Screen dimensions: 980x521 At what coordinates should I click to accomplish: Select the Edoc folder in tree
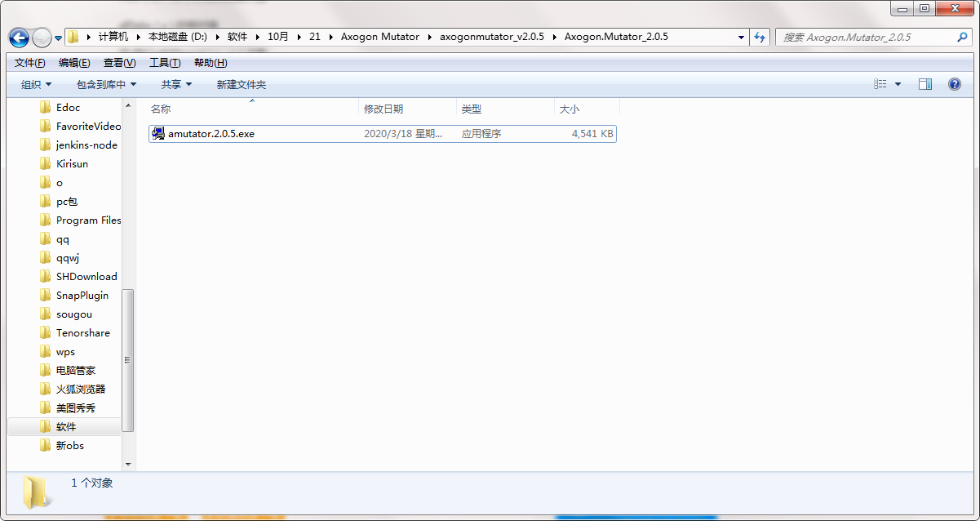click(68, 107)
